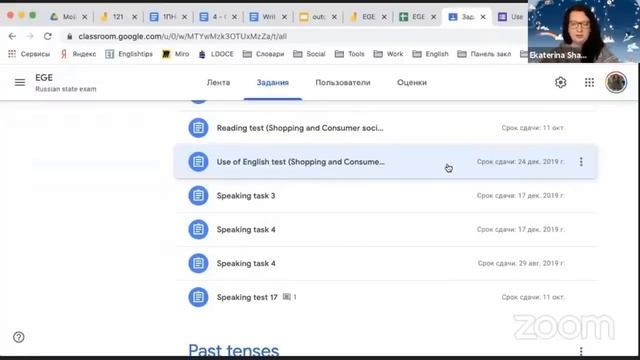Expand the Social bookmarks folder
Image resolution: width=640 pixels, height=360 pixels.
pos(309,54)
